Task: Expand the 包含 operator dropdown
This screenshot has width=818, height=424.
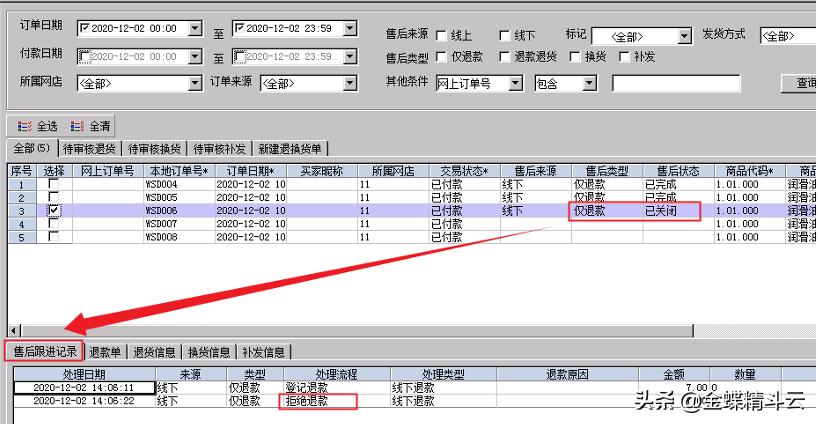Action: coord(590,83)
